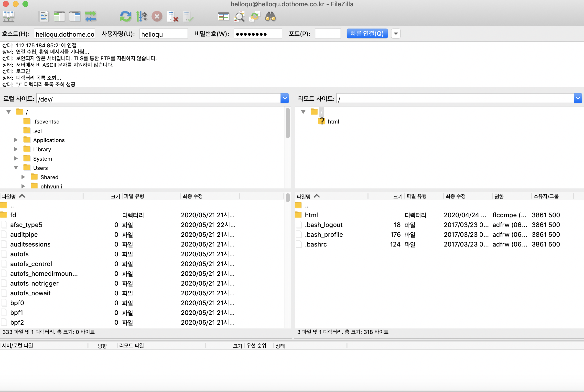Screen dimensions: 584x392
Task: Sort remote files by 권한 column
Action: 499,196
